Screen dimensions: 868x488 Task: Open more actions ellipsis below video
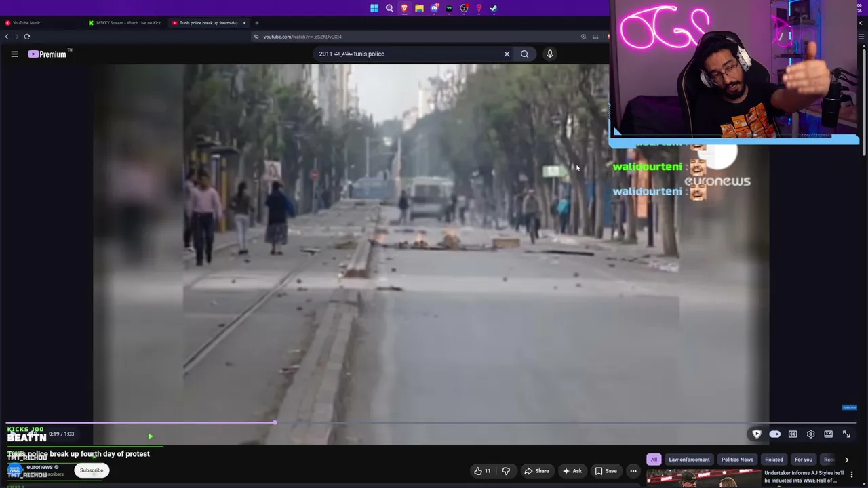click(x=633, y=471)
